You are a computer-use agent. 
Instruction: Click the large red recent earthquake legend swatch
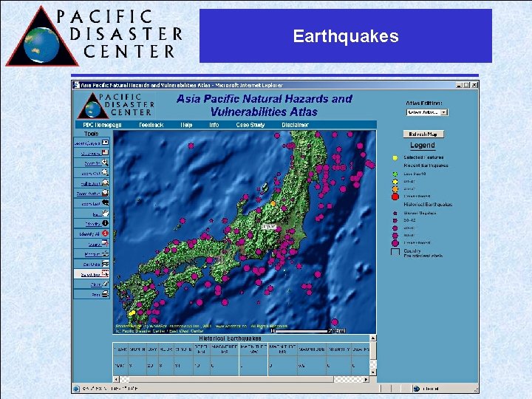395,197
